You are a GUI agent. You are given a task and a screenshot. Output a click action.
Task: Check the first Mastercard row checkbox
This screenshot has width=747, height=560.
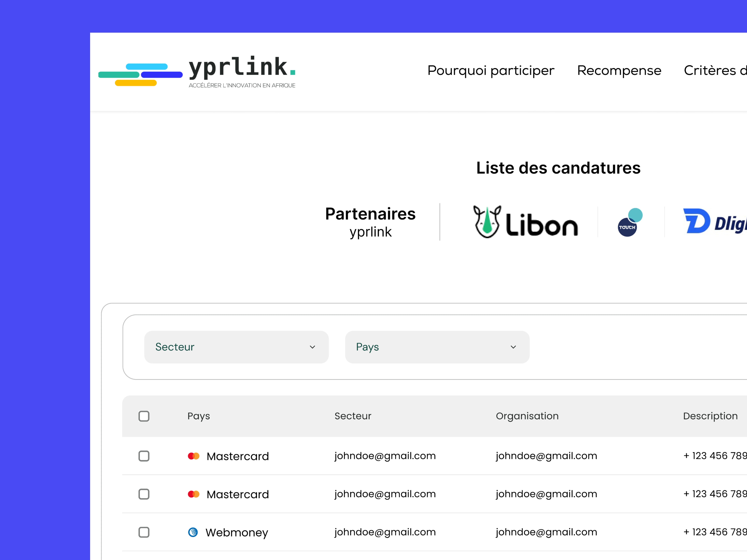[144, 456]
